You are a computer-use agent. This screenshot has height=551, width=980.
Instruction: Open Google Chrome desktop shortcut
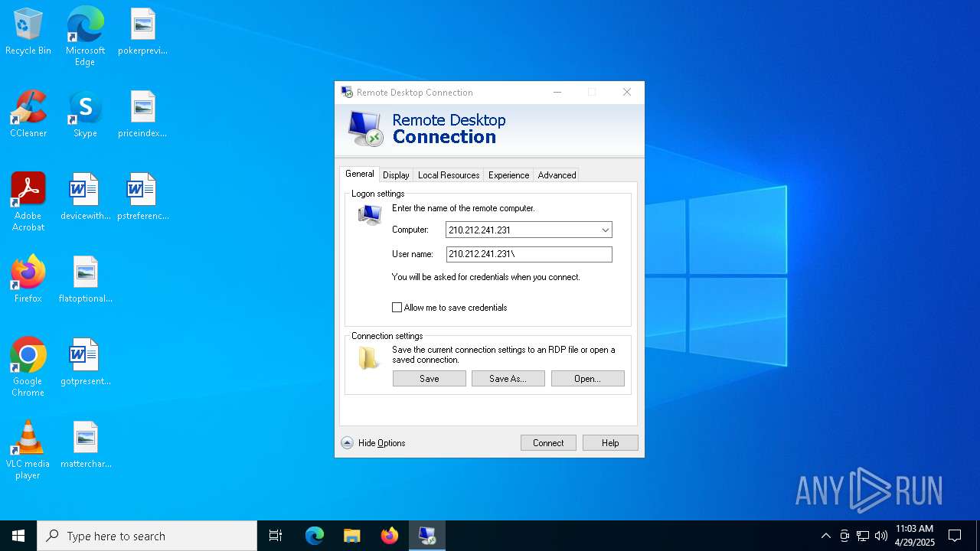coord(28,367)
